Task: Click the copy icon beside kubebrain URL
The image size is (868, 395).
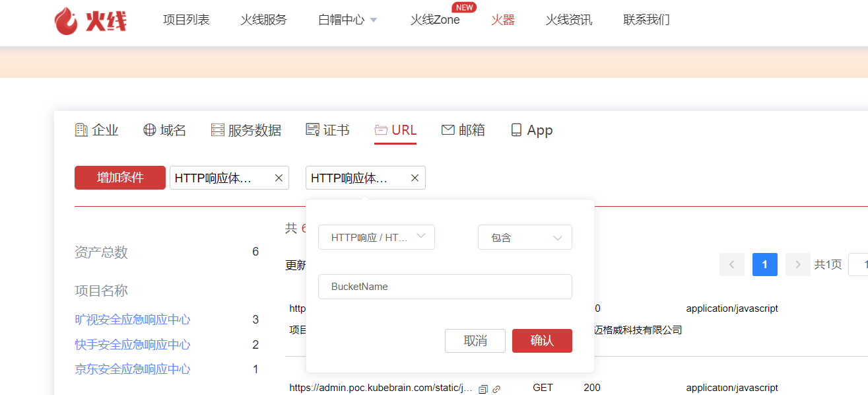Action: pyautogui.click(x=483, y=389)
